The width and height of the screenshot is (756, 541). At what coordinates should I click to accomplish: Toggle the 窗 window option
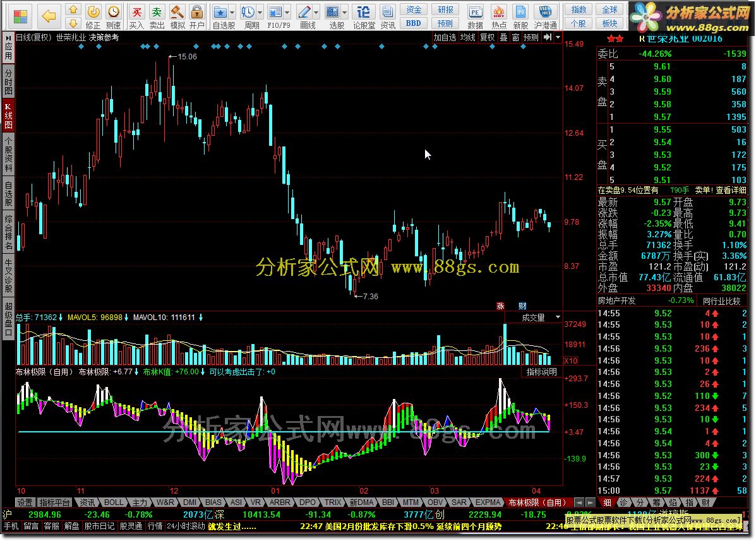point(516,37)
